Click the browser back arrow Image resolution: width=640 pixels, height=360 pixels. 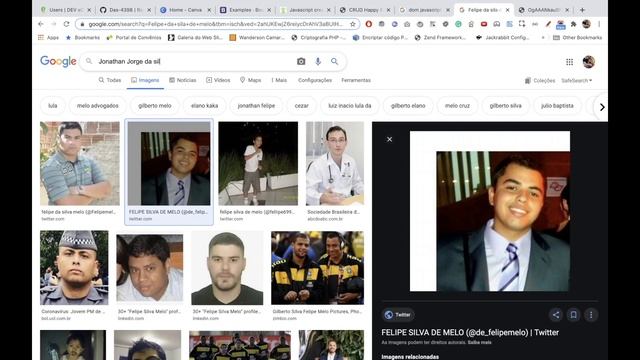click(x=40, y=24)
